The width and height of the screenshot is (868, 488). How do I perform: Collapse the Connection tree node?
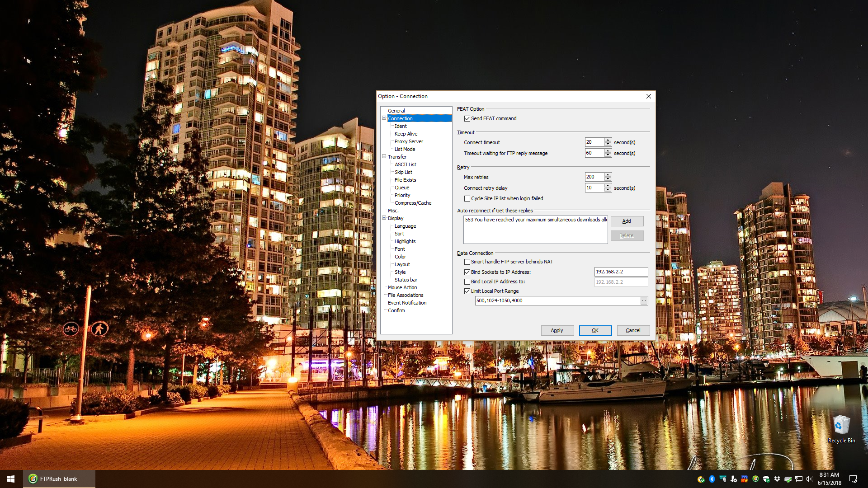384,118
